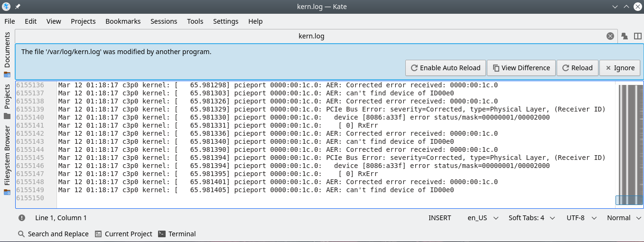Open the Projects menu
The width and height of the screenshot is (644, 242).
pos(83,21)
